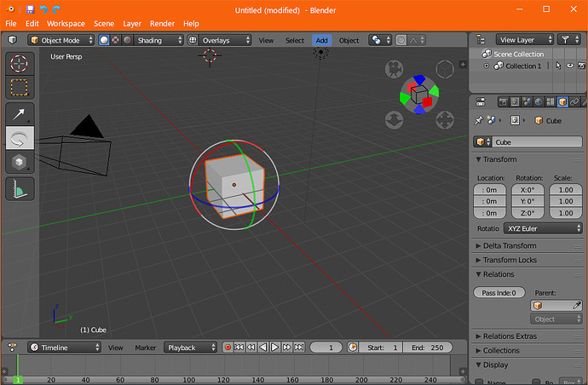The width and height of the screenshot is (588, 385).
Task: Open the Edit menu
Action: (32, 23)
